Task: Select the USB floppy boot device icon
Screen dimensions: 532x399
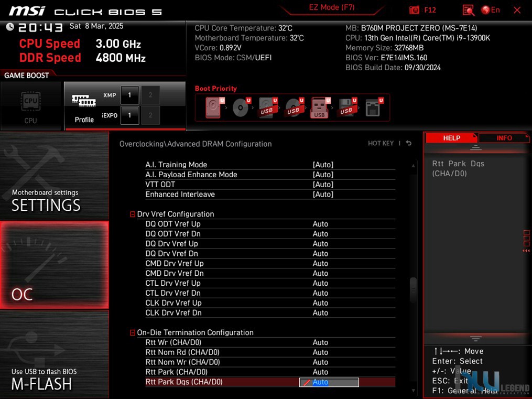Action: pyautogui.click(x=346, y=107)
